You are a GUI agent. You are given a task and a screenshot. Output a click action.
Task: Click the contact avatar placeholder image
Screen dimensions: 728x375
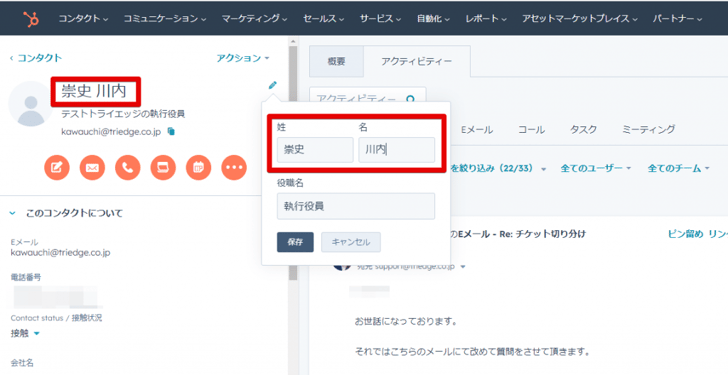pyautogui.click(x=31, y=104)
